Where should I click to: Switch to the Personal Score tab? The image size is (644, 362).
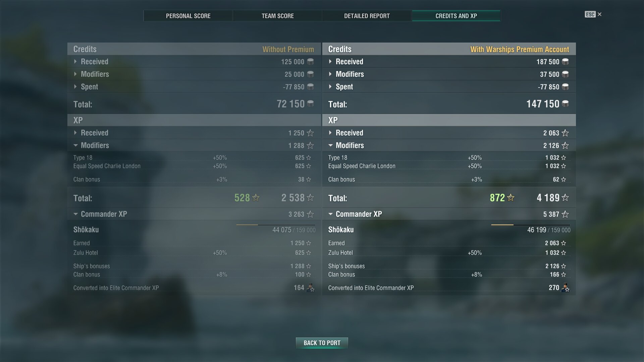(x=188, y=16)
